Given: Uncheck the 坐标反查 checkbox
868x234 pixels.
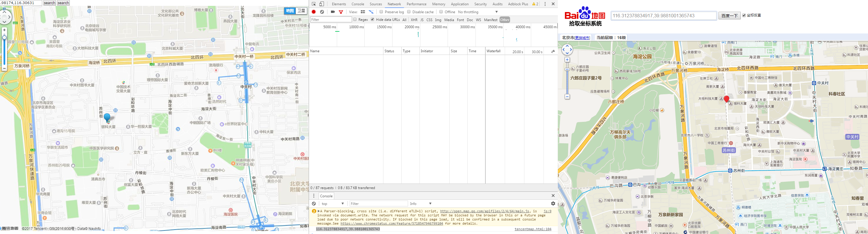Looking at the screenshot, I should point(744,15).
